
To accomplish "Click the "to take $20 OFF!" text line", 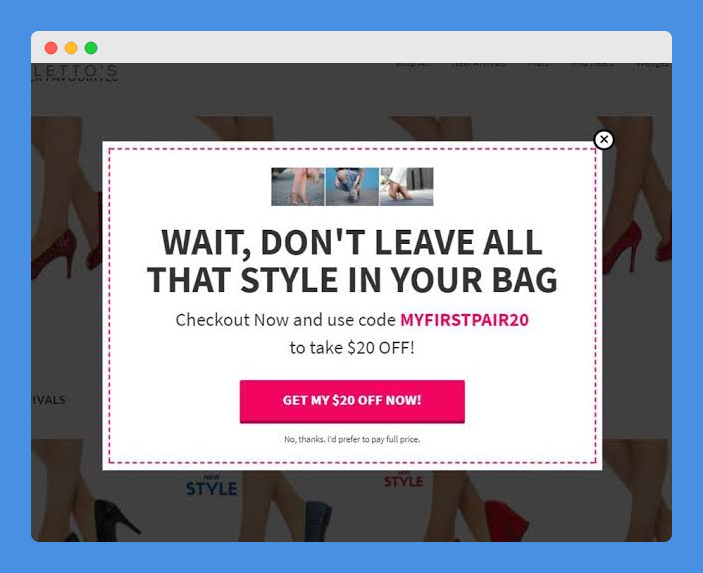I will pyautogui.click(x=352, y=348).
